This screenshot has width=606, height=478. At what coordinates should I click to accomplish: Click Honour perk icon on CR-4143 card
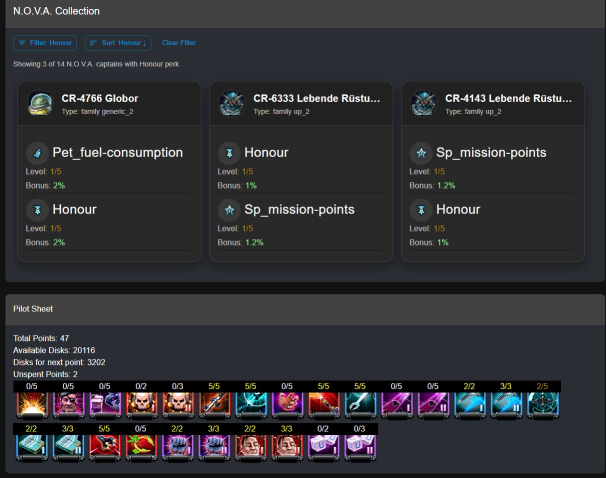click(x=421, y=210)
